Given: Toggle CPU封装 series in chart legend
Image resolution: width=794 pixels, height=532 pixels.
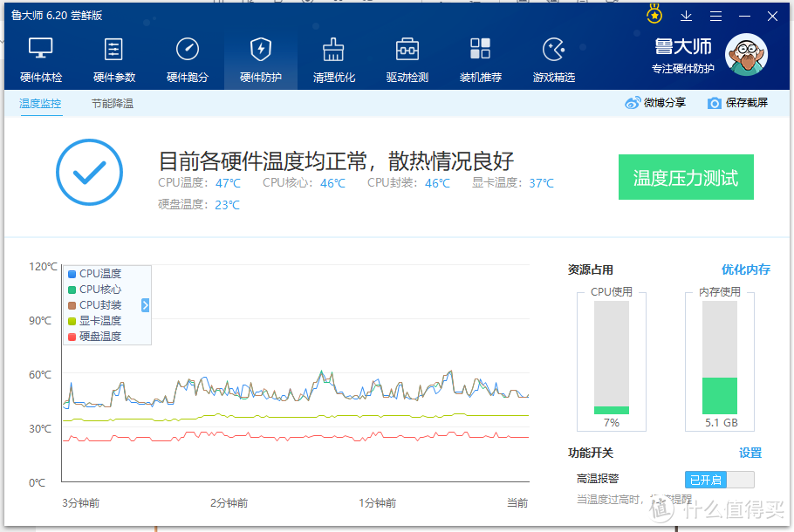Looking at the screenshot, I should [x=95, y=305].
